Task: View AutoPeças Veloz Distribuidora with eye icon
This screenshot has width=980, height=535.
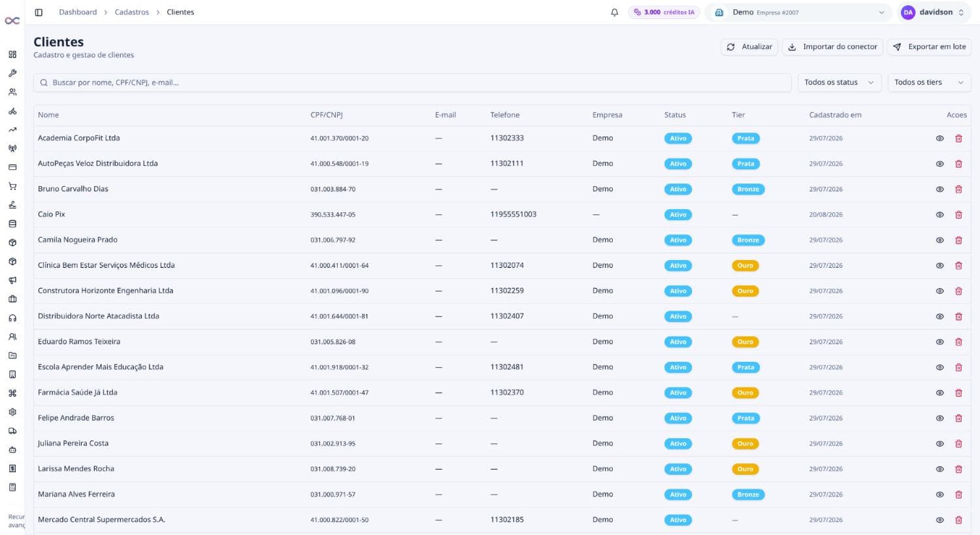Action: tap(939, 164)
